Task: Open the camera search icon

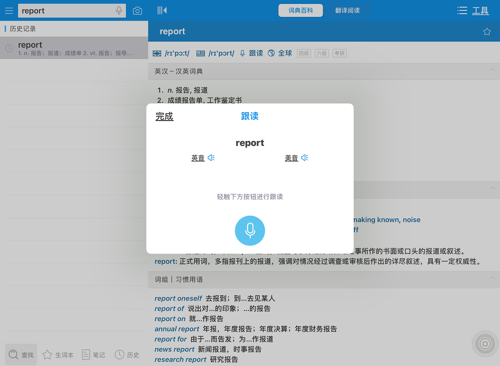Action: click(137, 11)
